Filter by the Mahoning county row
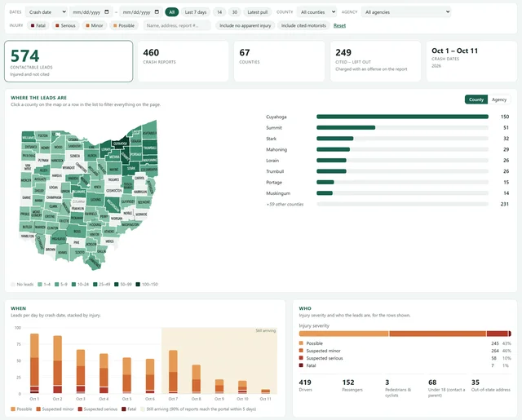 tap(387, 150)
